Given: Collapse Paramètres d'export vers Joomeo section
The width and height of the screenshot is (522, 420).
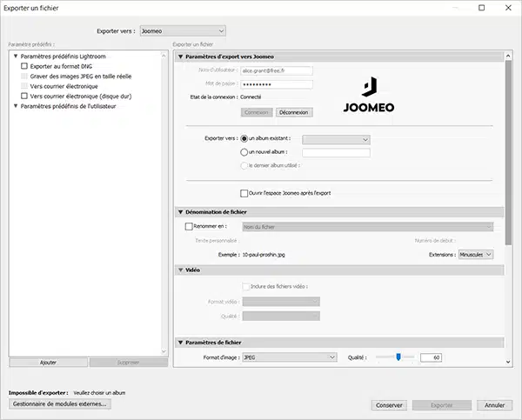Looking at the screenshot, I should tap(180, 57).
